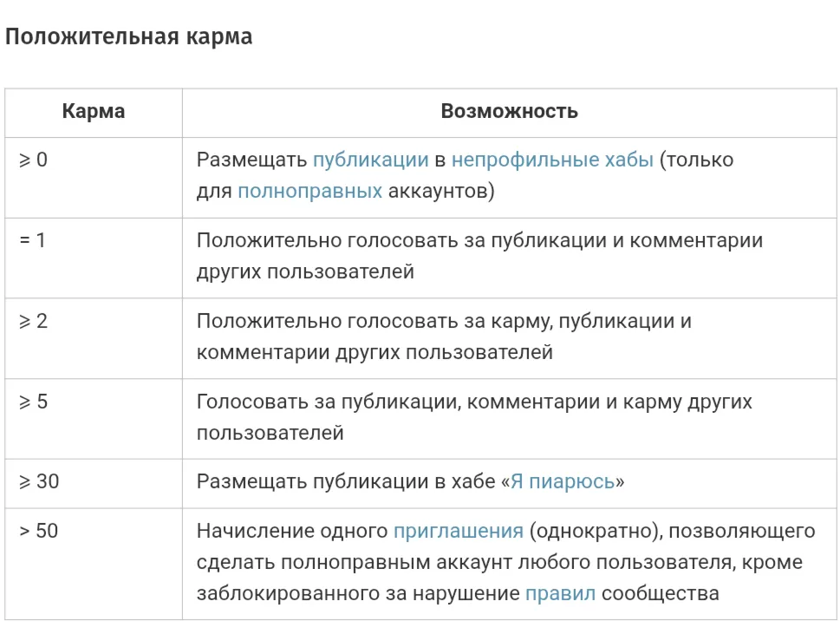Select the «⩾ 0» karma cell

(34, 160)
